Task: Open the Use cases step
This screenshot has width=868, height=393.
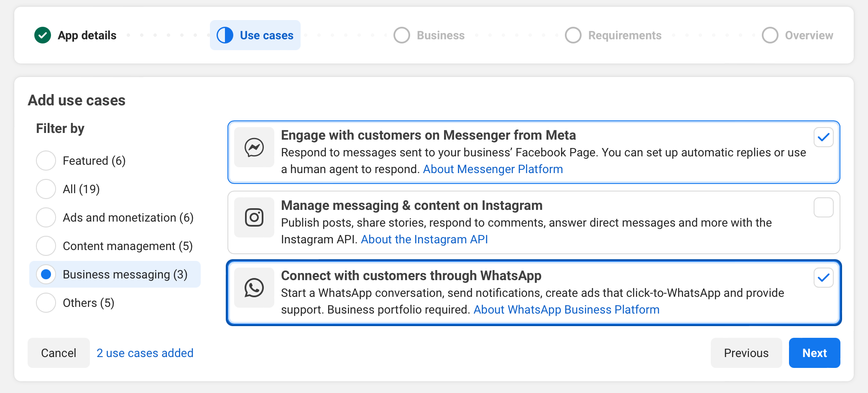Action: pos(255,36)
